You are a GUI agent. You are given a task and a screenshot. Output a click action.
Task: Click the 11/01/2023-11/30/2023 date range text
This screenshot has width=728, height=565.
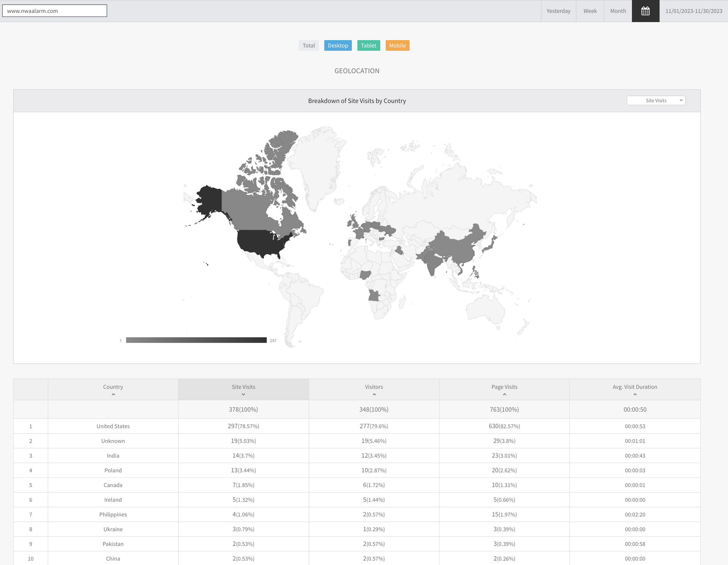693,11
